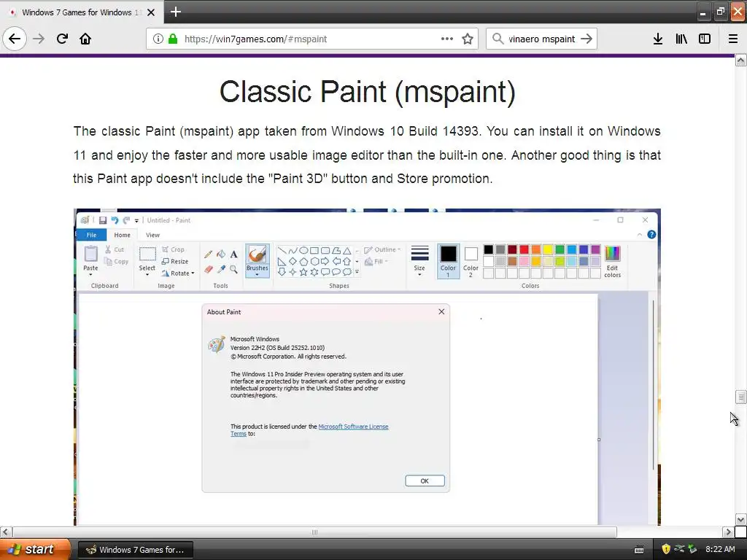Close the About Paint dialog

tap(441, 311)
